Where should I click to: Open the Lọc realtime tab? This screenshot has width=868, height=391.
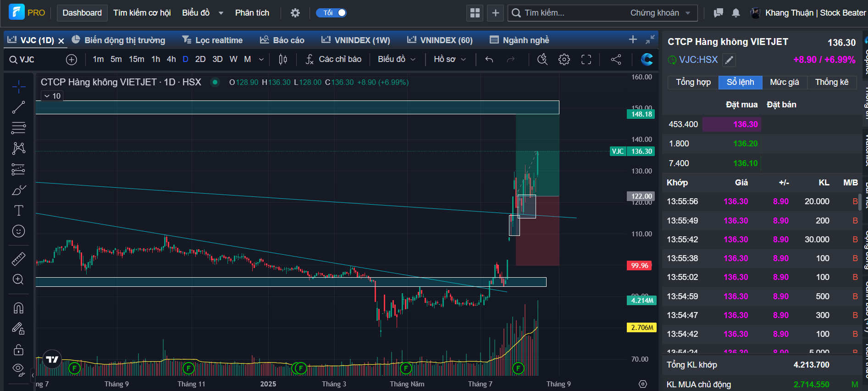pos(212,40)
